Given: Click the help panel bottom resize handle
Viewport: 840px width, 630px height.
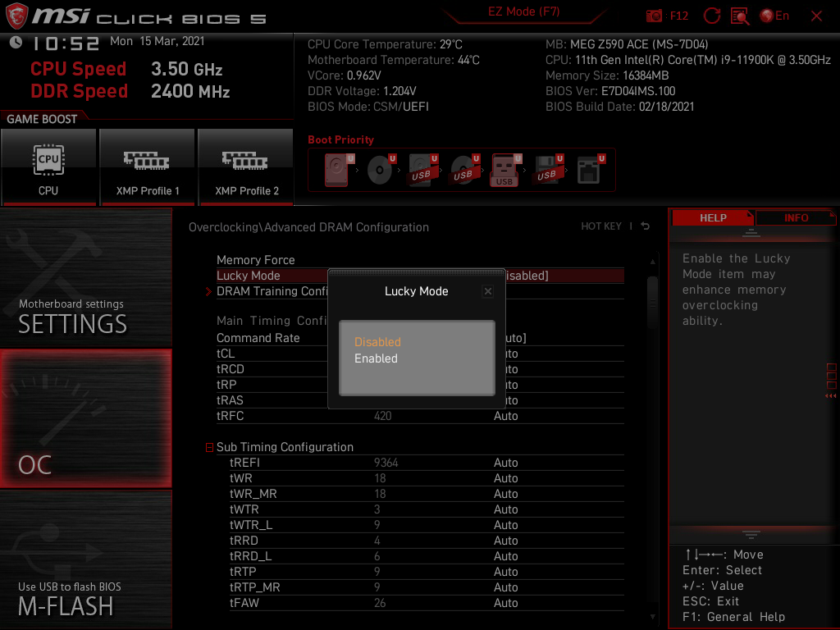Looking at the screenshot, I should 751,534.
